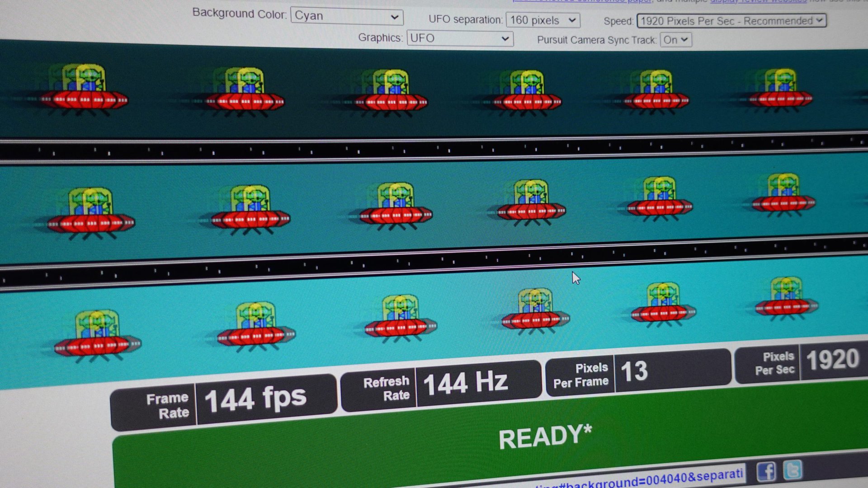Click the 144 Hz Refresh Rate readout
The width and height of the screenshot is (868, 488).
pos(466,383)
